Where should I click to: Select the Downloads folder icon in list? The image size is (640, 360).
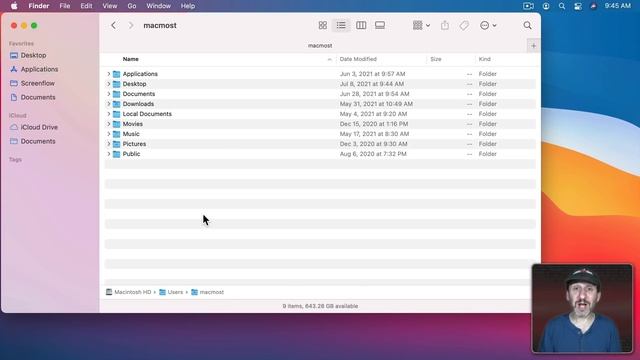[116, 104]
